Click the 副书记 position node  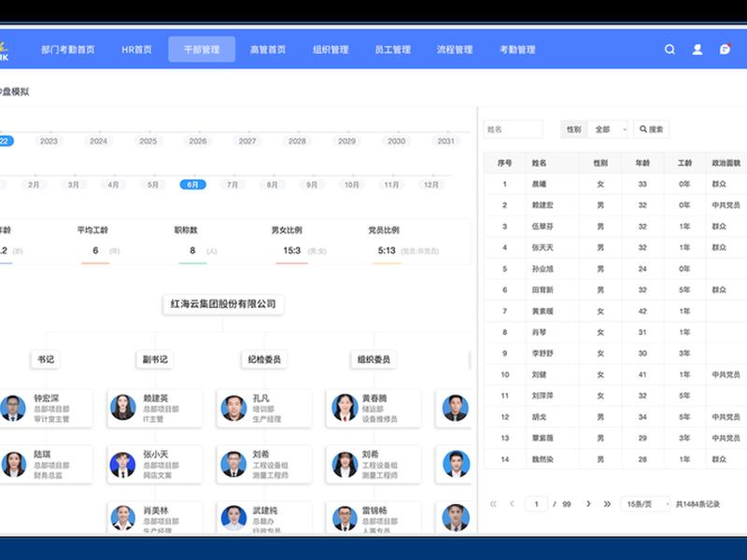155,359
